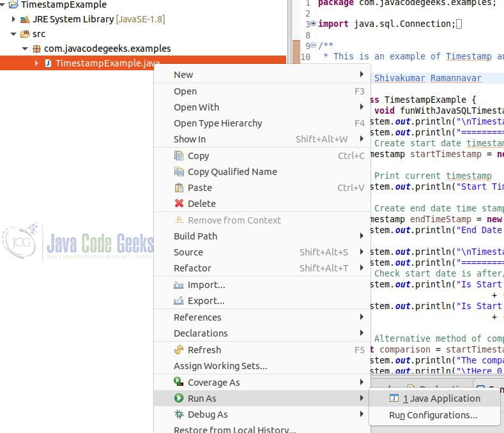This screenshot has width=504, height=433.
Task: Click the src source folder icon
Action: (x=25, y=34)
